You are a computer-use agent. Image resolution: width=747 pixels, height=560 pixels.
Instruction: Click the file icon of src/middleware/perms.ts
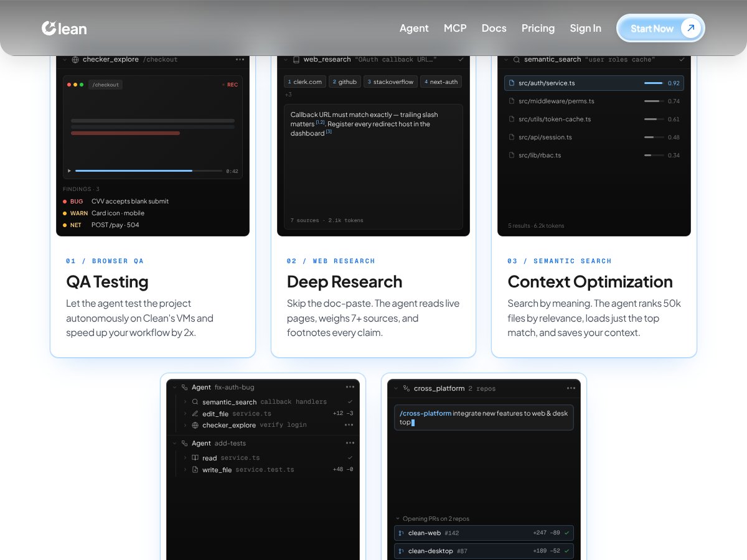pyautogui.click(x=512, y=101)
